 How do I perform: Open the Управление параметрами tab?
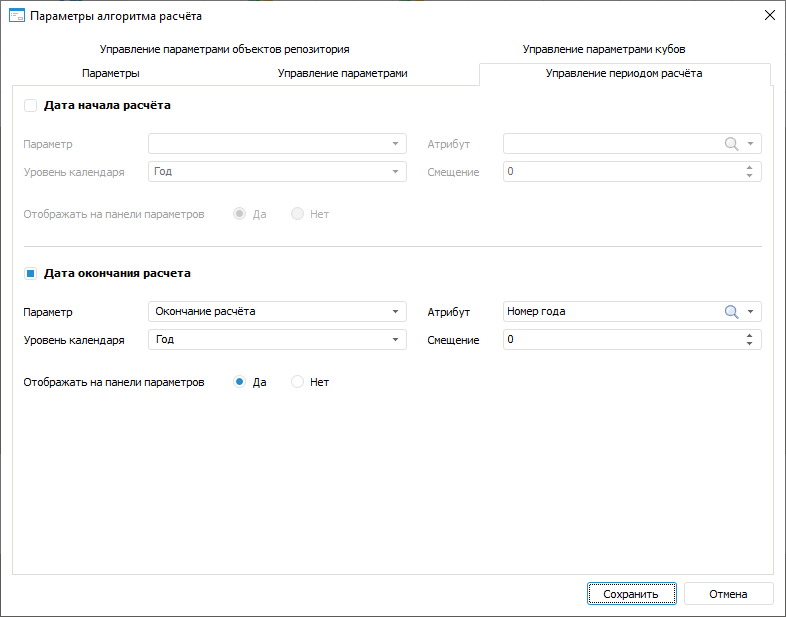pos(342,74)
